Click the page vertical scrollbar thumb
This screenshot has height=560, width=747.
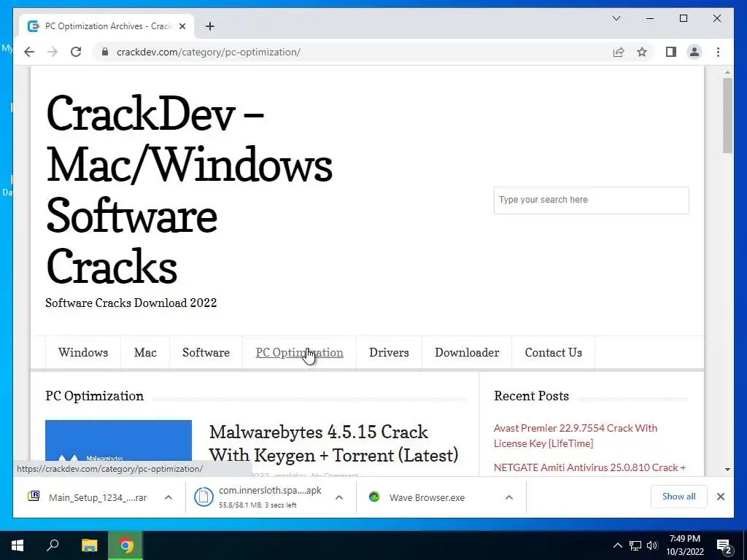[727, 115]
